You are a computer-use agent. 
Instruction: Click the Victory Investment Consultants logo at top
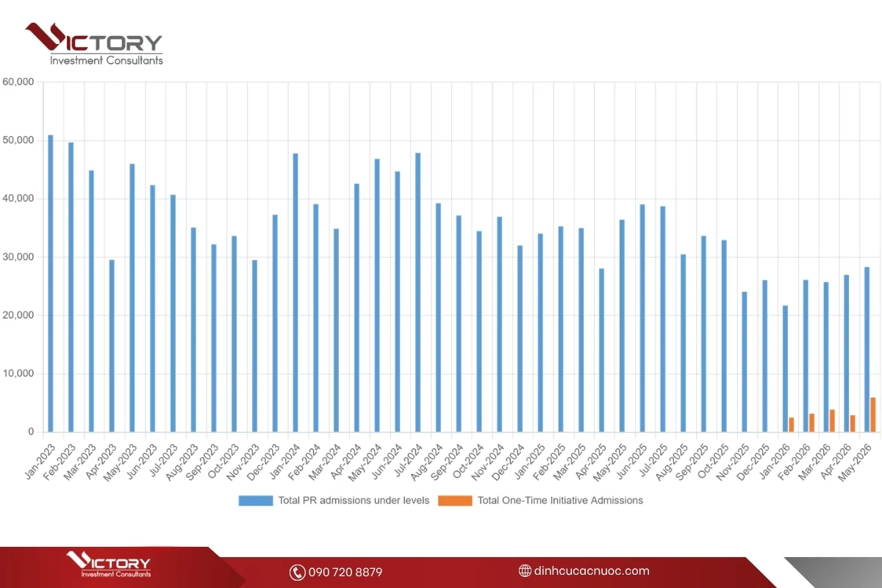click(94, 44)
